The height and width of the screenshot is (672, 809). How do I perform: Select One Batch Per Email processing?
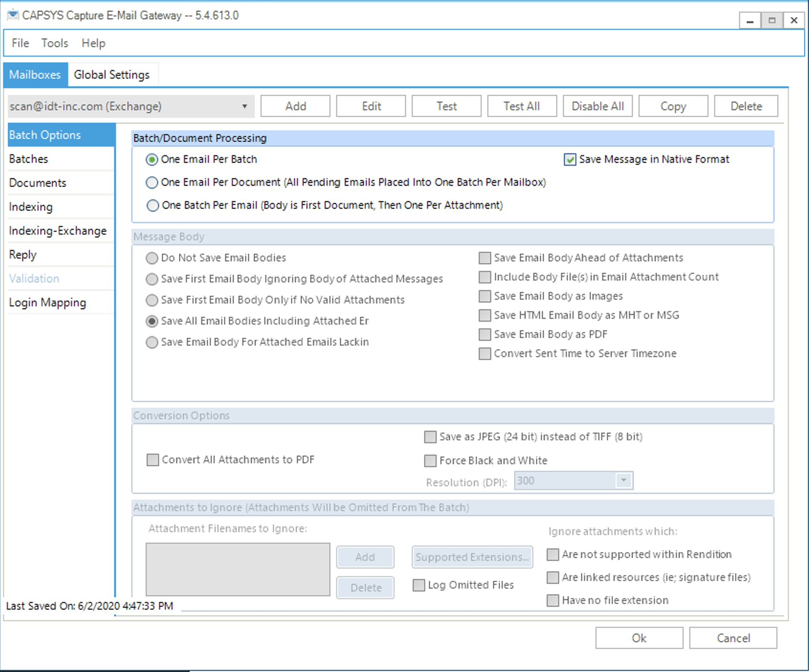152,205
